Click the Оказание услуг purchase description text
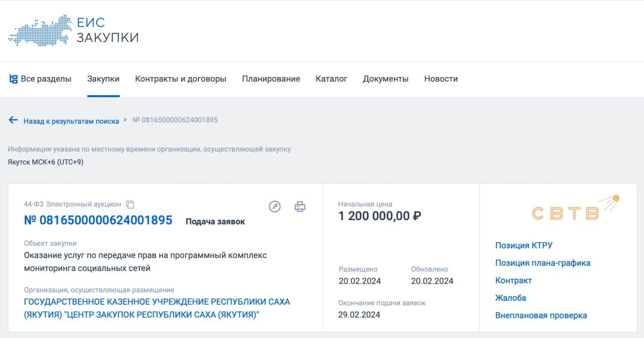 145,262
